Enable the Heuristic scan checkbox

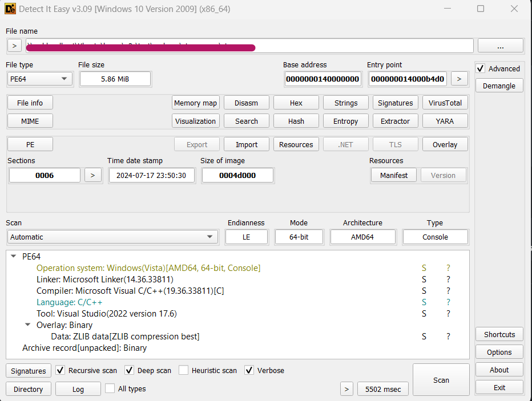pyautogui.click(x=183, y=370)
